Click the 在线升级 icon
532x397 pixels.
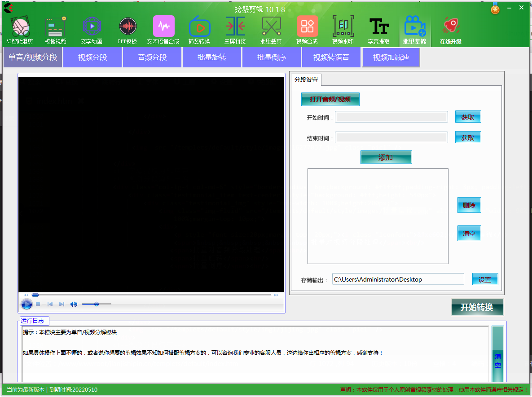450,27
